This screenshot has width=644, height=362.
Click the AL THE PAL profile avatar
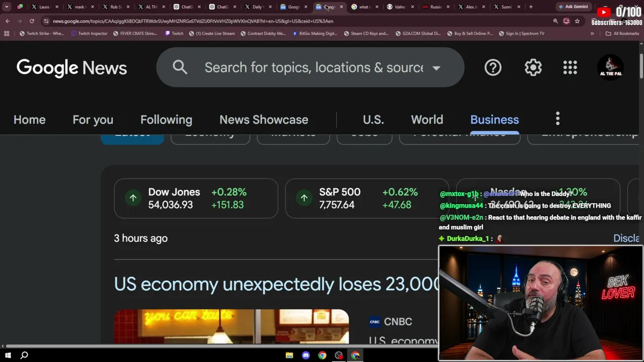(x=610, y=67)
